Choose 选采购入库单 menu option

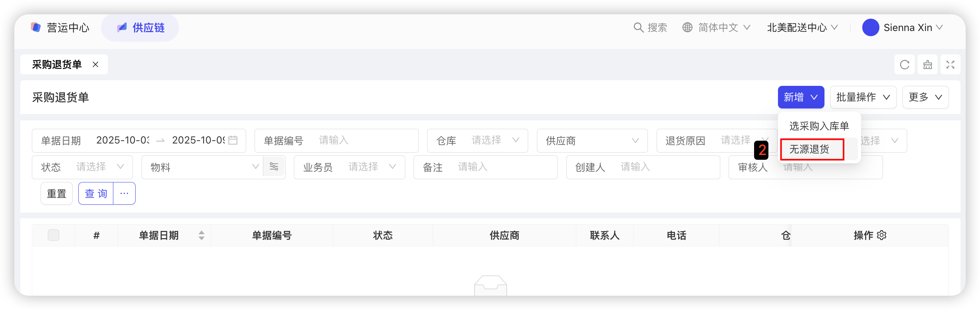point(819,126)
